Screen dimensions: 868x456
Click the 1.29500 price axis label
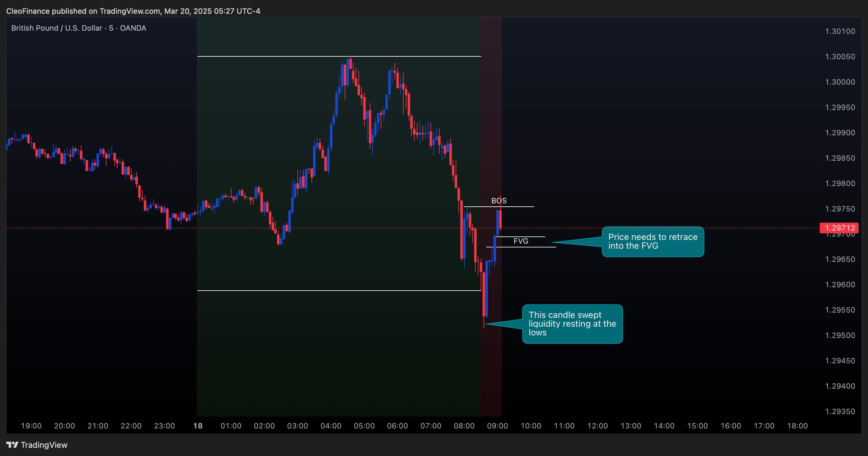(x=840, y=335)
